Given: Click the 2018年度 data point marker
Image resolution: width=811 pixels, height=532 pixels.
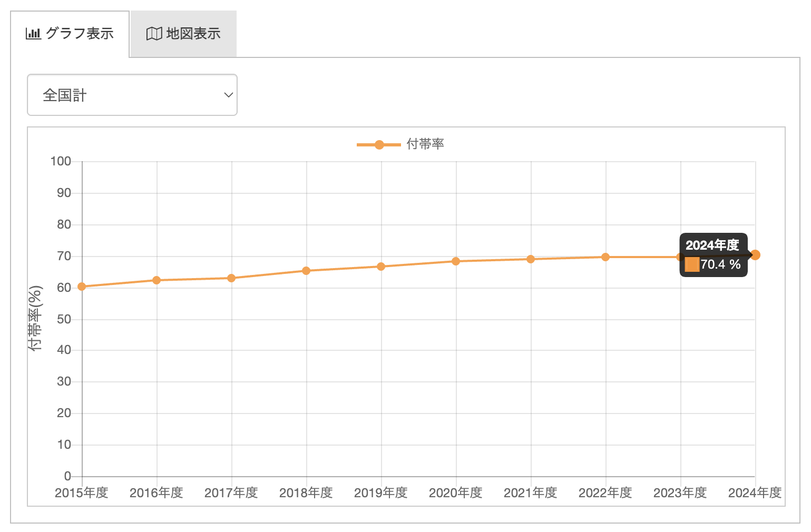Looking at the screenshot, I should click(x=306, y=271).
